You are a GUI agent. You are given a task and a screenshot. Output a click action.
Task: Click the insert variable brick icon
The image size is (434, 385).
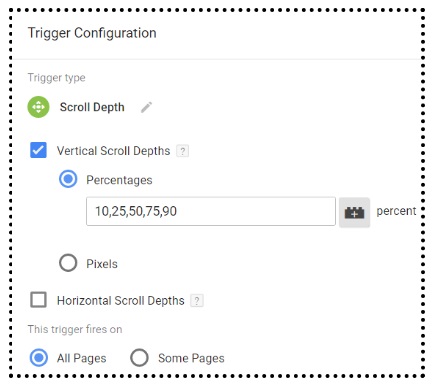354,212
